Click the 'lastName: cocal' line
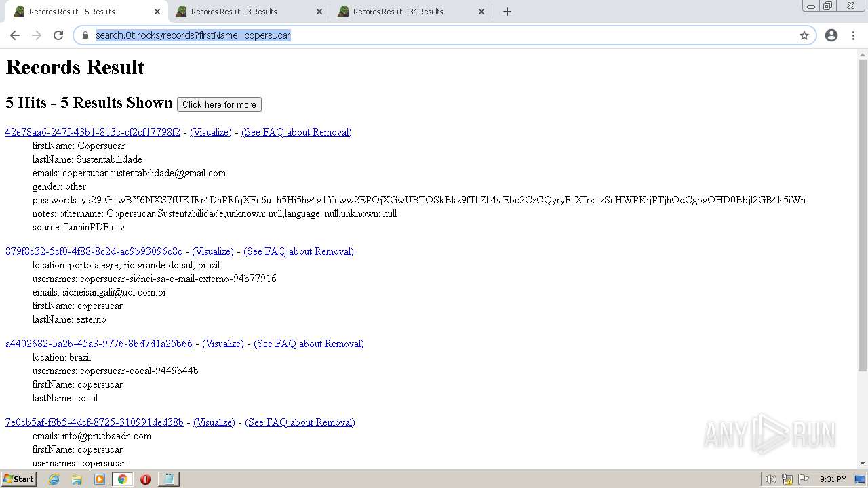868x488 pixels. [65, 398]
